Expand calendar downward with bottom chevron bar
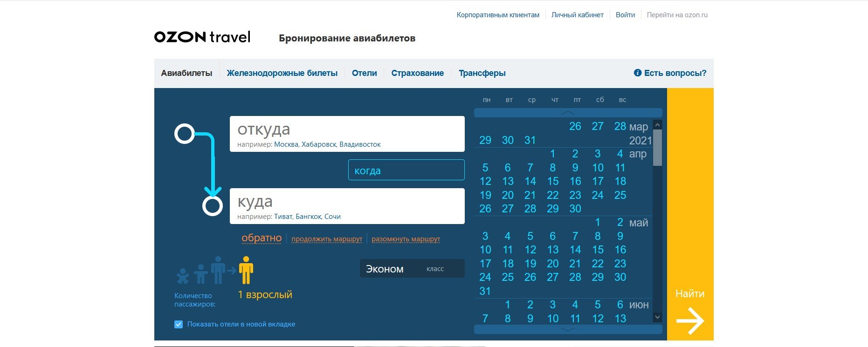 pyautogui.click(x=568, y=329)
